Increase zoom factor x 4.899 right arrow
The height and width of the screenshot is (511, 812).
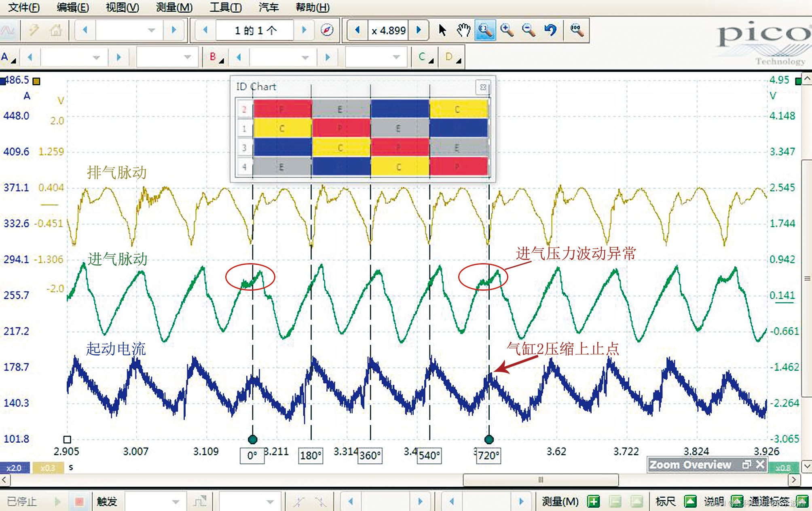[x=419, y=30]
